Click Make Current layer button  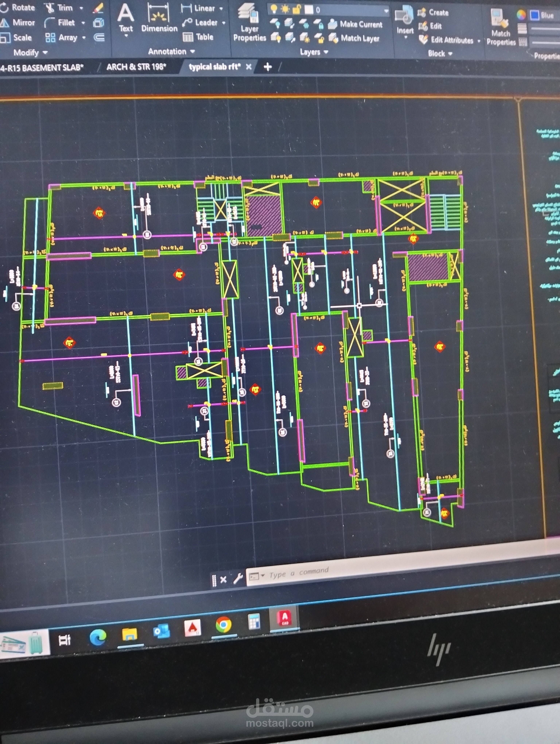click(x=355, y=24)
